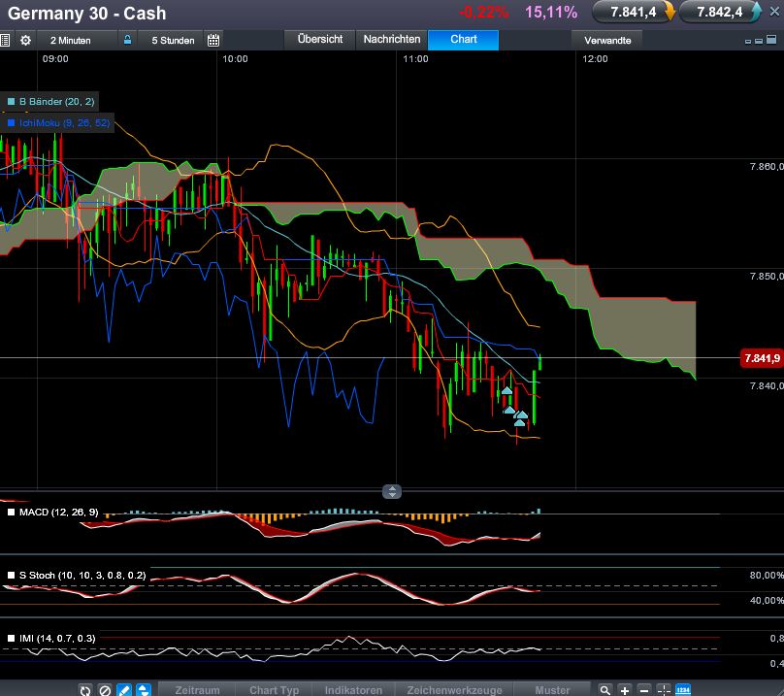This screenshot has height=696, width=784.
Task: Click the zoom in plus icon
Action: point(625,690)
